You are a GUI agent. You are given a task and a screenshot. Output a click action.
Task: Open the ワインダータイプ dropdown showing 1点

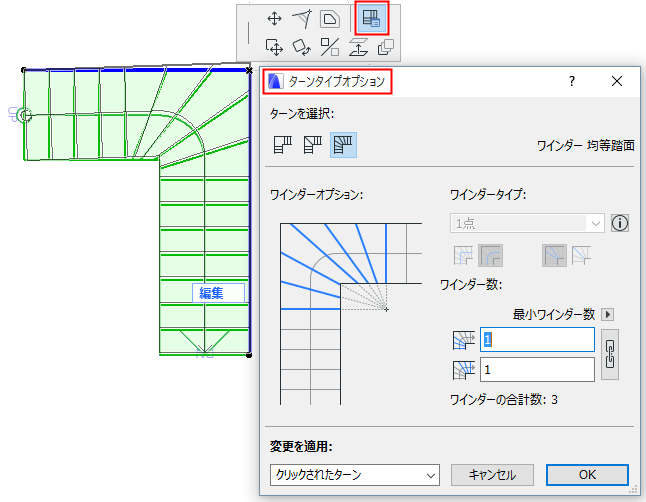(x=527, y=223)
